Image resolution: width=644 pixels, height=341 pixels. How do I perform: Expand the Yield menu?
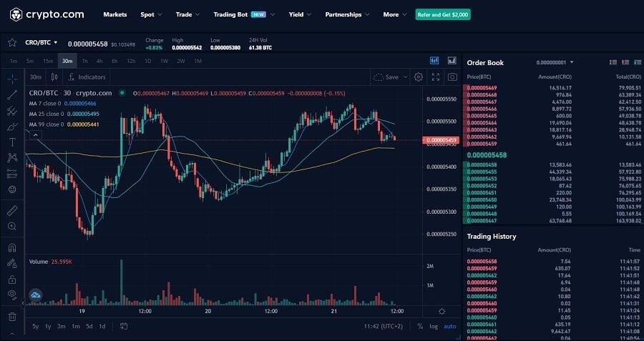300,14
